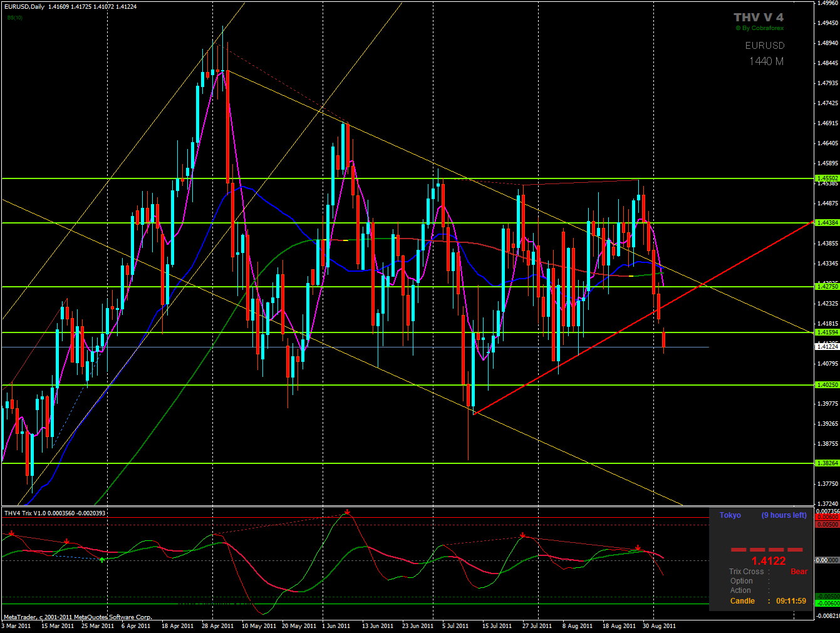Select the green 1.45502 price level tag
The height and width of the screenshot is (633, 840).
827,178
